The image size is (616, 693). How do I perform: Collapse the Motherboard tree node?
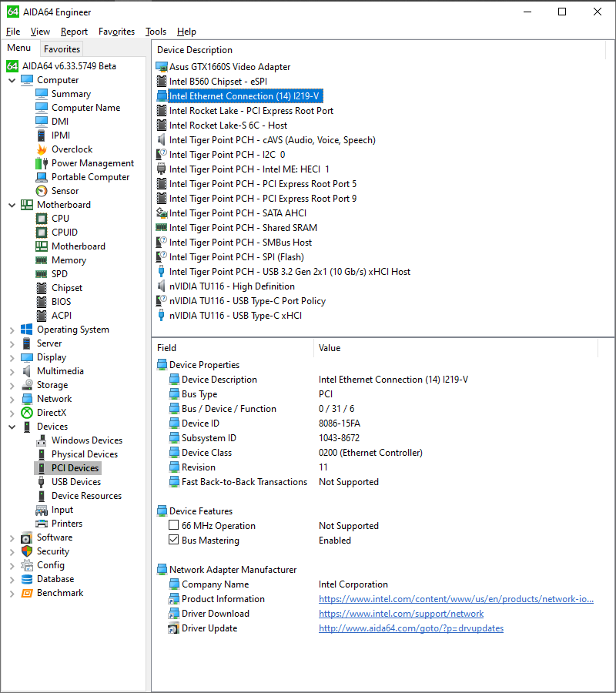tap(12, 205)
